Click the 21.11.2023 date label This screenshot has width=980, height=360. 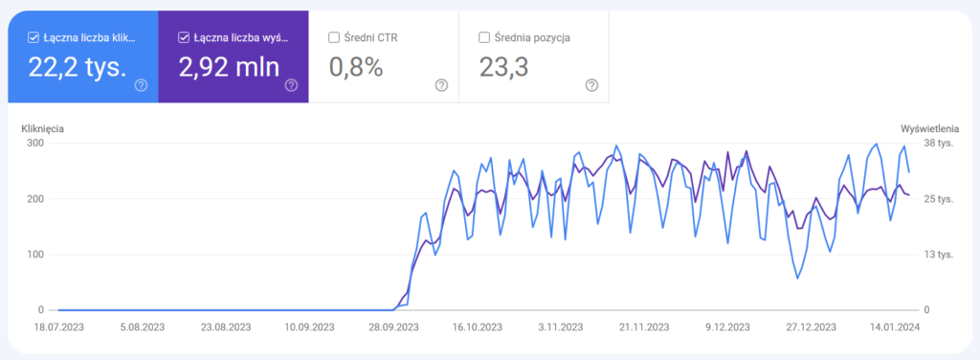[x=644, y=326]
